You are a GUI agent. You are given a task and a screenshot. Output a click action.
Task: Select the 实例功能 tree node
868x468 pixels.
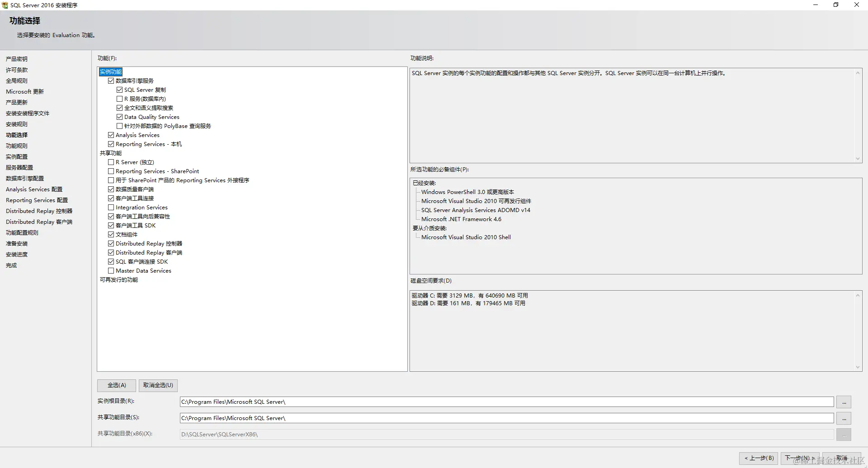coord(111,72)
